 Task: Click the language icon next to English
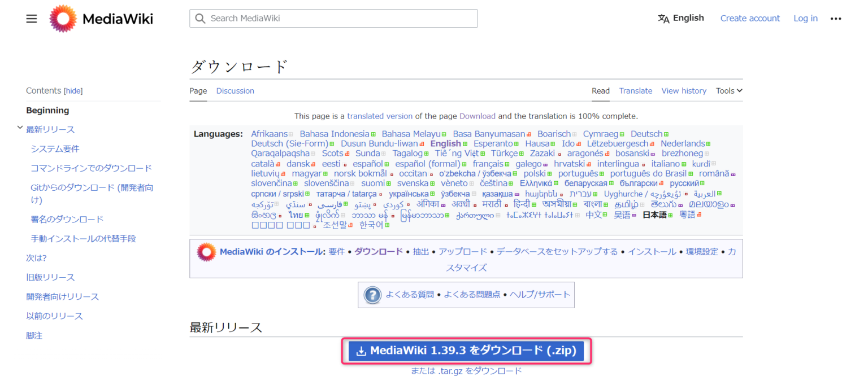pos(662,17)
